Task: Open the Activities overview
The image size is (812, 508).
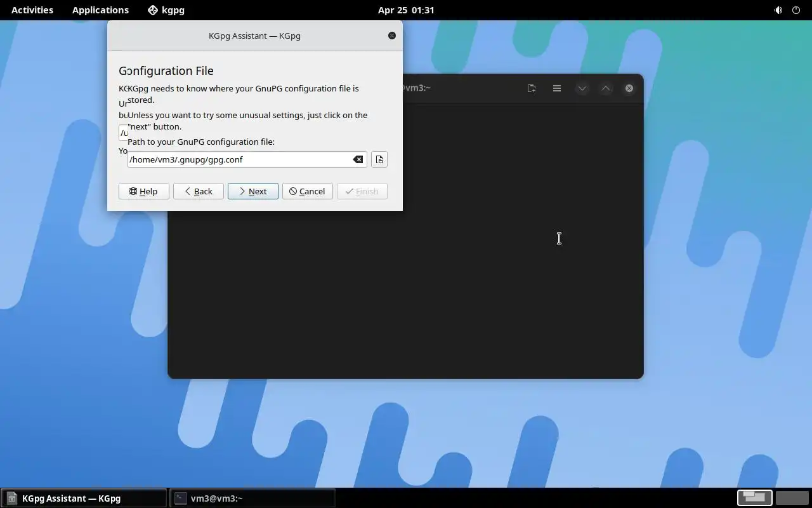Action: tap(32, 10)
